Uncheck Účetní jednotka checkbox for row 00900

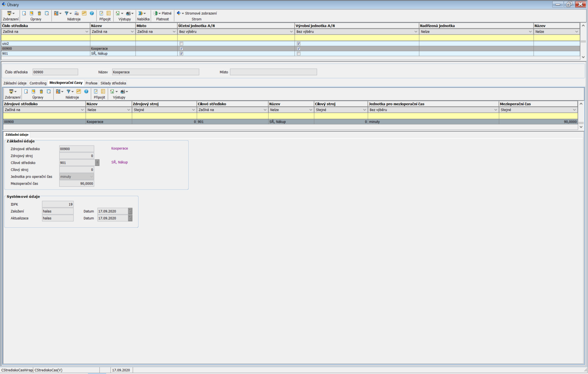(x=181, y=49)
